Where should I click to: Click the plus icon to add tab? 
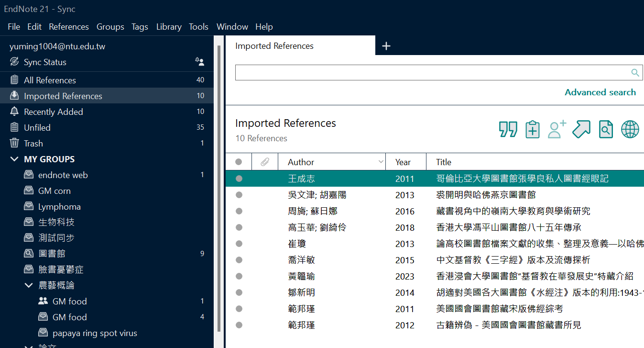[386, 46]
